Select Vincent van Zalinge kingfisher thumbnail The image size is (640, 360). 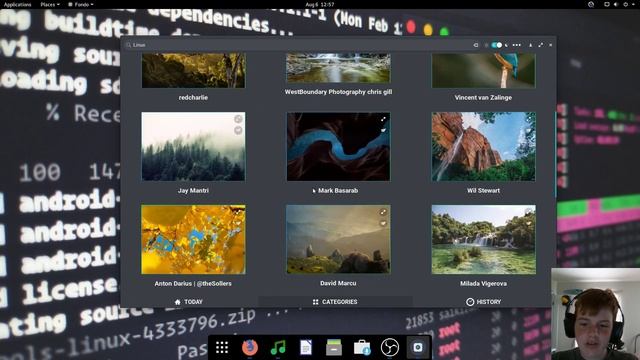(x=484, y=70)
